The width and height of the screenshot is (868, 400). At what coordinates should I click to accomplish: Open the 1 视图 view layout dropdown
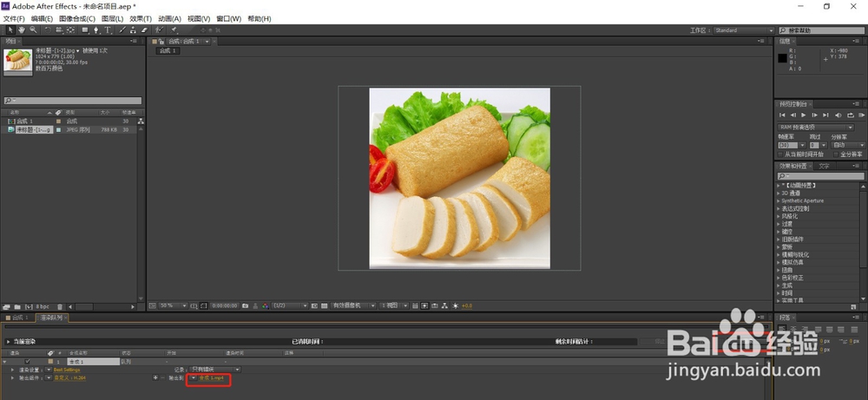click(394, 305)
